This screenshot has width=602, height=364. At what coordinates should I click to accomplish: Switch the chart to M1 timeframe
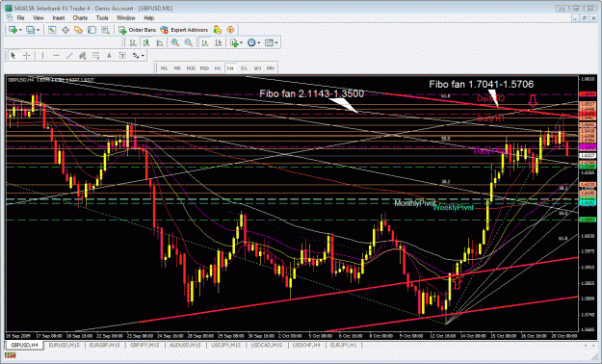tap(164, 68)
